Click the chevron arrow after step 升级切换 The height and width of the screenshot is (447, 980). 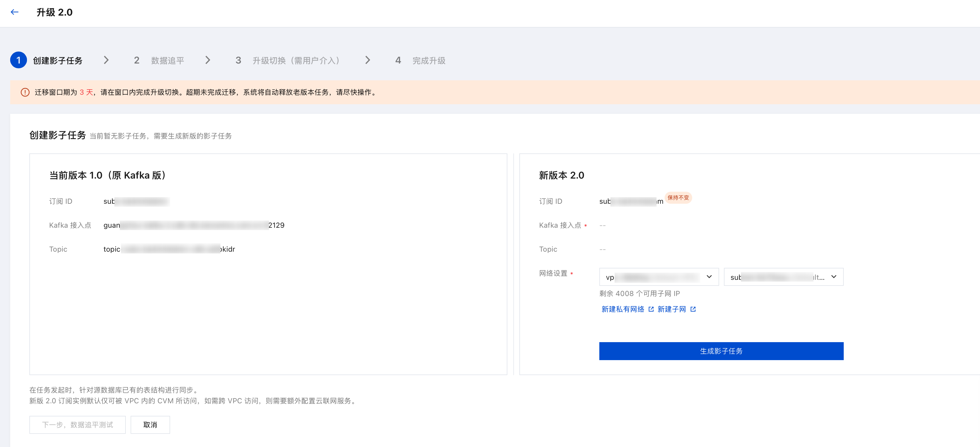(x=367, y=60)
